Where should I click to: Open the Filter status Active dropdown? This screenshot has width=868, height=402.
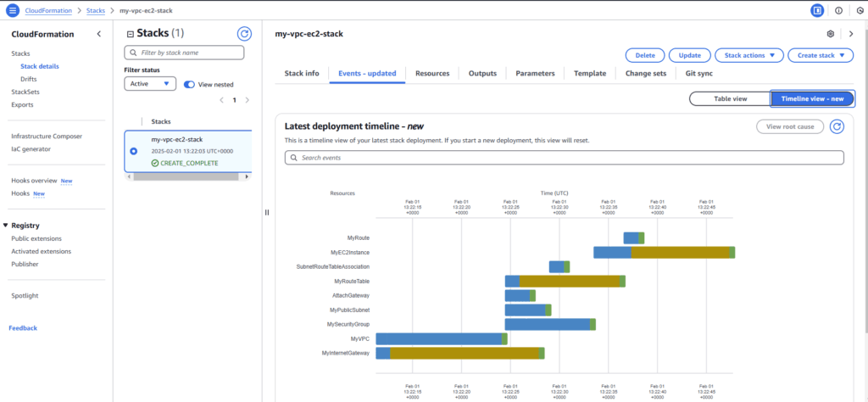click(150, 84)
